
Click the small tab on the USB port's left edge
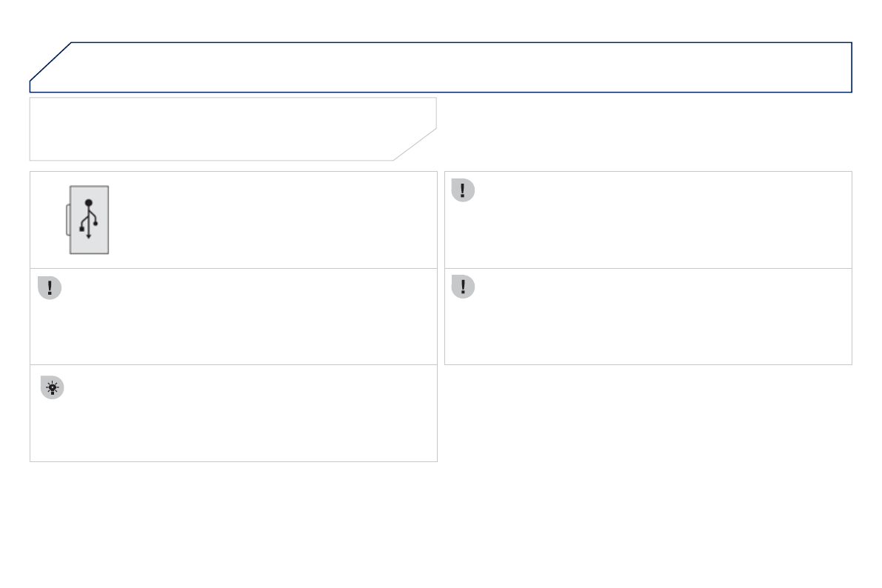(67, 220)
